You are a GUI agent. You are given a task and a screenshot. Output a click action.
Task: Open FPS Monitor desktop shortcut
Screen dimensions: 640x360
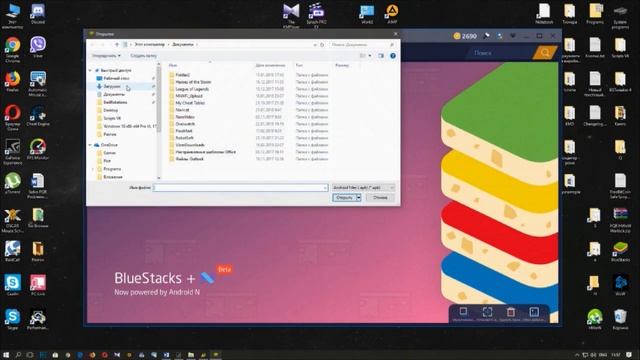coord(38,149)
